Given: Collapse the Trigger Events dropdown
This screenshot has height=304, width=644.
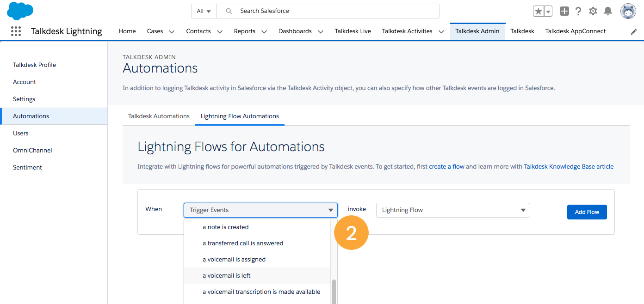Looking at the screenshot, I should point(260,210).
